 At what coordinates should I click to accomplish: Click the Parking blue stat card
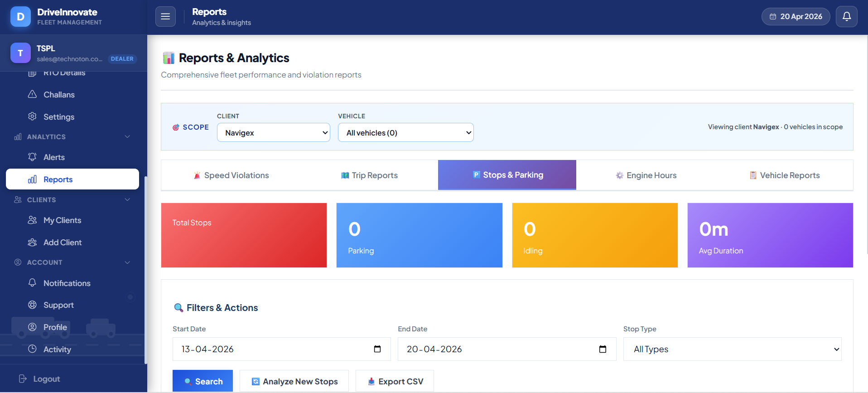[420, 235]
